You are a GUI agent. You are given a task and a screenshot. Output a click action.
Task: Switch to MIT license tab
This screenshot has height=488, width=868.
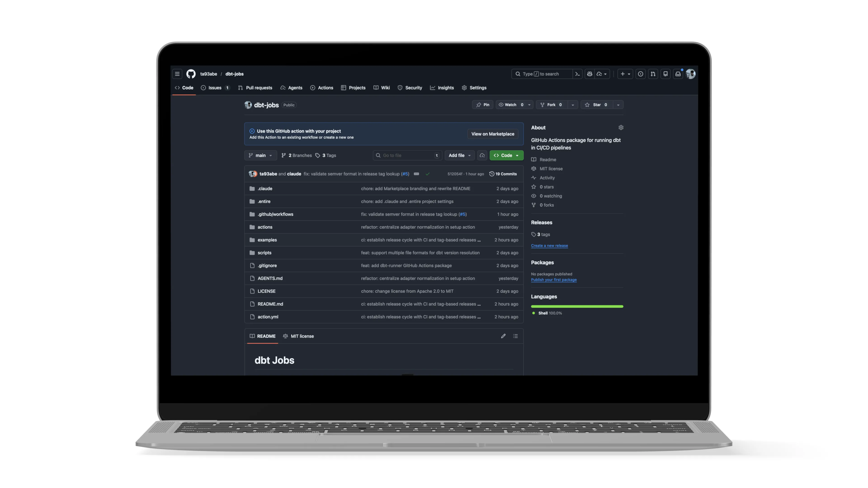[x=299, y=336]
